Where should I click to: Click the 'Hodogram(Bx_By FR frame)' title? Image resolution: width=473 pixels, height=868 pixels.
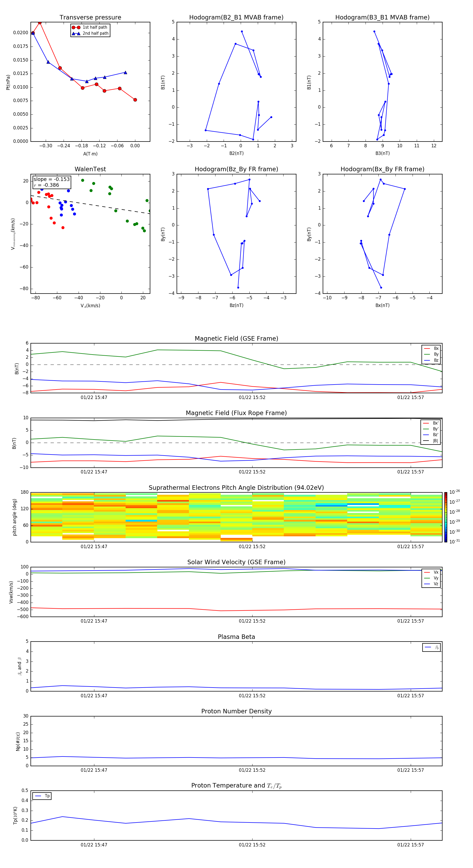pyautogui.click(x=382, y=169)
